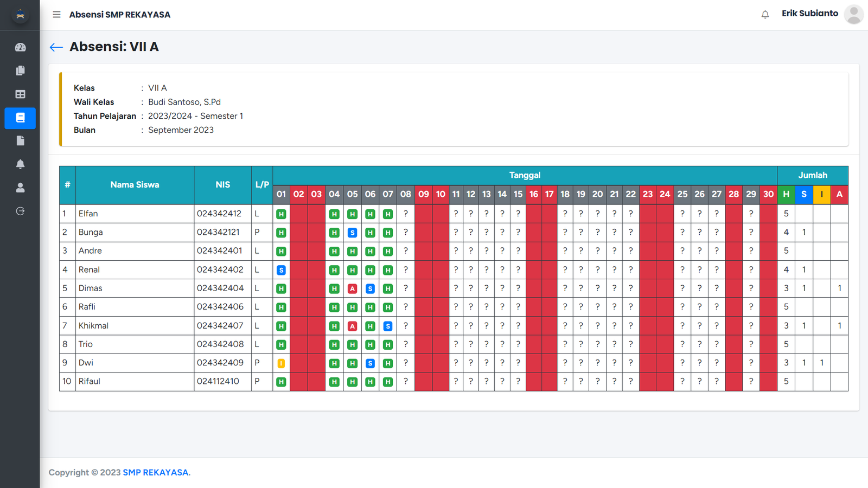Click the Absensi SMP REKAYASA header title
This screenshot has width=868, height=488.
tap(119, 15)
